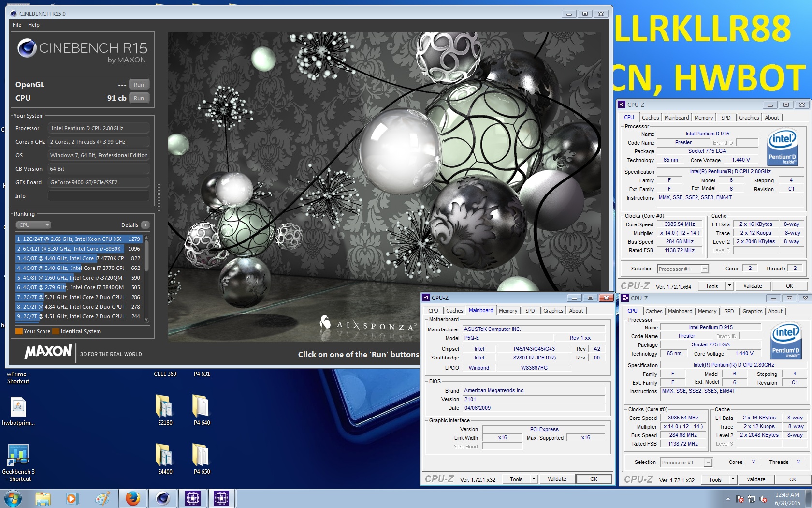Open Processor #1 selection dropdown in top CPU-Z

click(682, 269)
